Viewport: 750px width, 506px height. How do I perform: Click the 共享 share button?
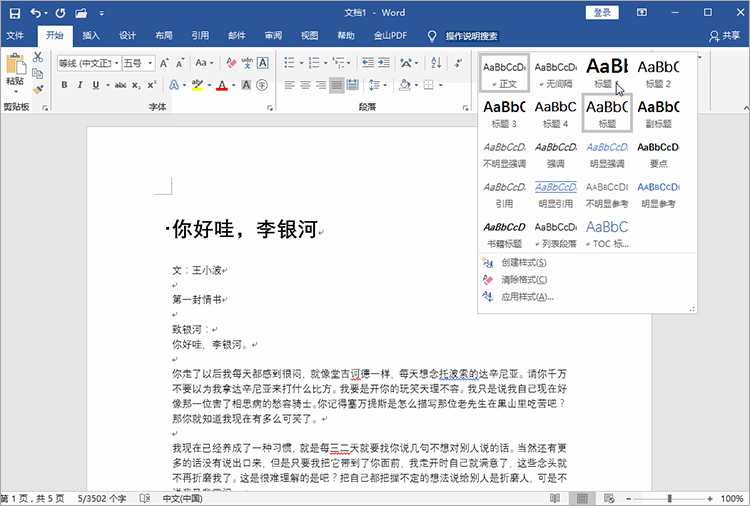pos(725,35)
